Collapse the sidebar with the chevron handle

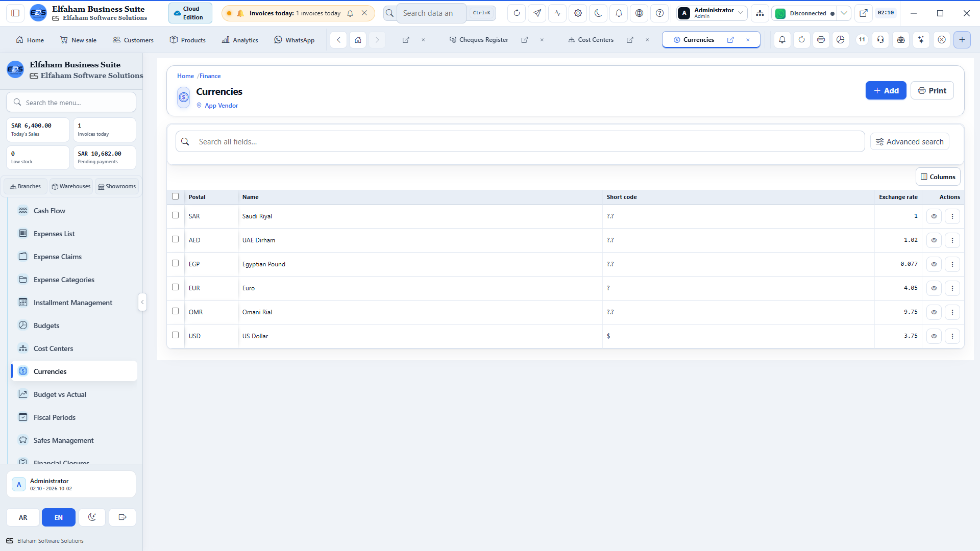tap(142, 303)
